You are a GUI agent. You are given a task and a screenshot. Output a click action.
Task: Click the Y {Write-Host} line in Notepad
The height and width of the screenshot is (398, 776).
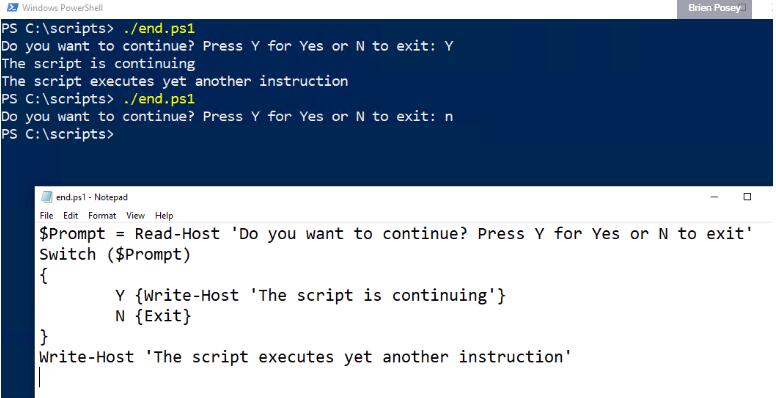[x=310, y=296]
